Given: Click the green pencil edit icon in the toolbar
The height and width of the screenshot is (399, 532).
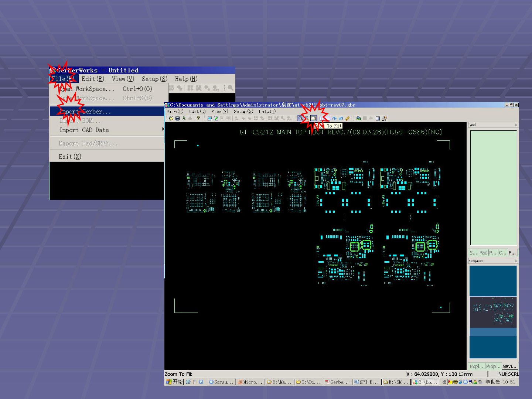Looking at the screenshot, I should pyautogui.click(x=216, y=118).
